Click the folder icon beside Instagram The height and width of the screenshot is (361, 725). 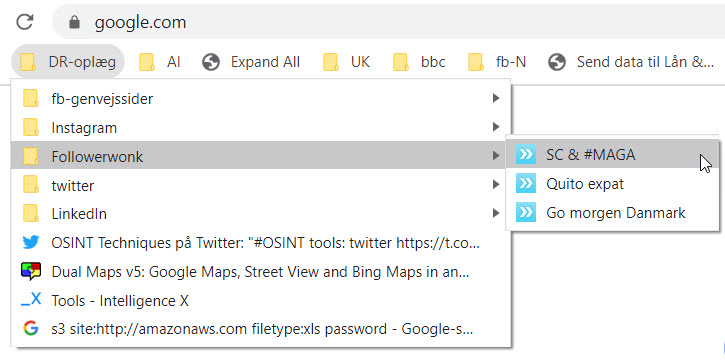pyautogui.click(x=31, y=128)
